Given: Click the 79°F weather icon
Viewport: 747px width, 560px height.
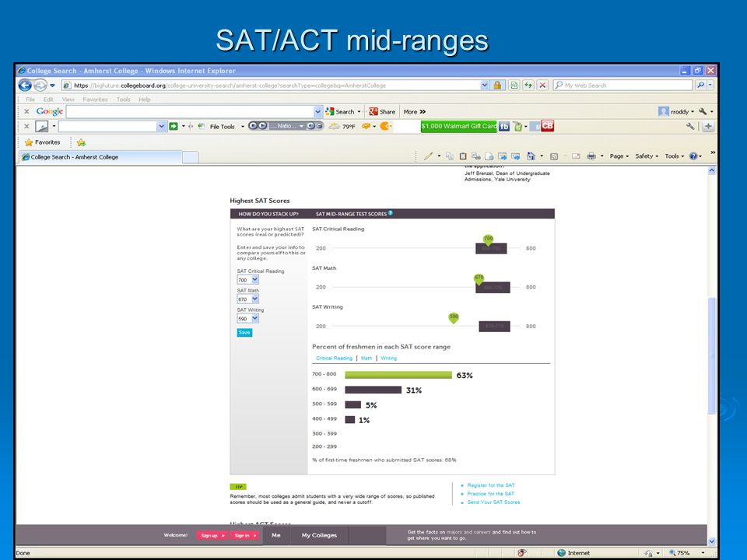Looking at the screenshot, I should click(335, 126).
